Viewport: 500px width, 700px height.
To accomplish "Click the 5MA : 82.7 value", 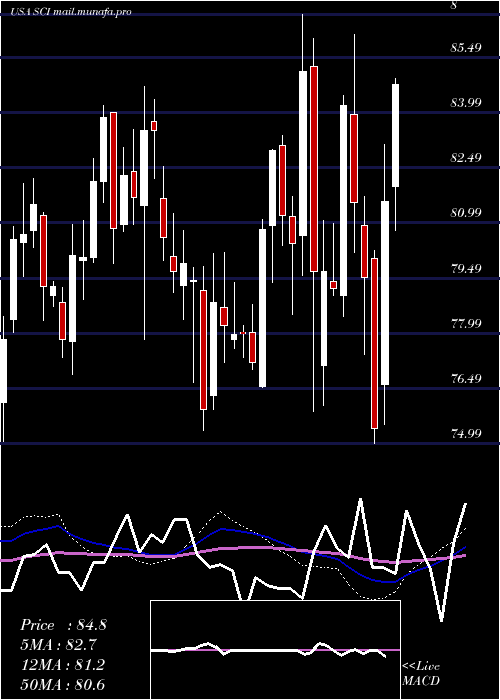I will point(58,645).
